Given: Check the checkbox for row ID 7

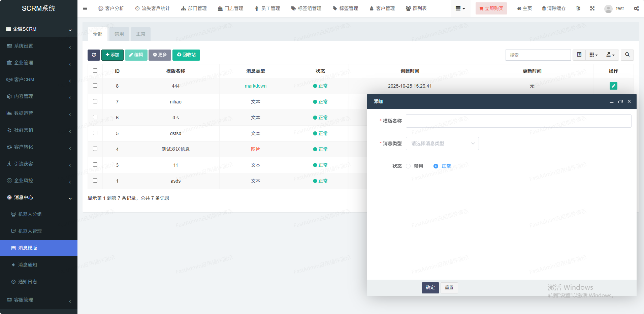Looking at the screenshot, I should point(95,101).
